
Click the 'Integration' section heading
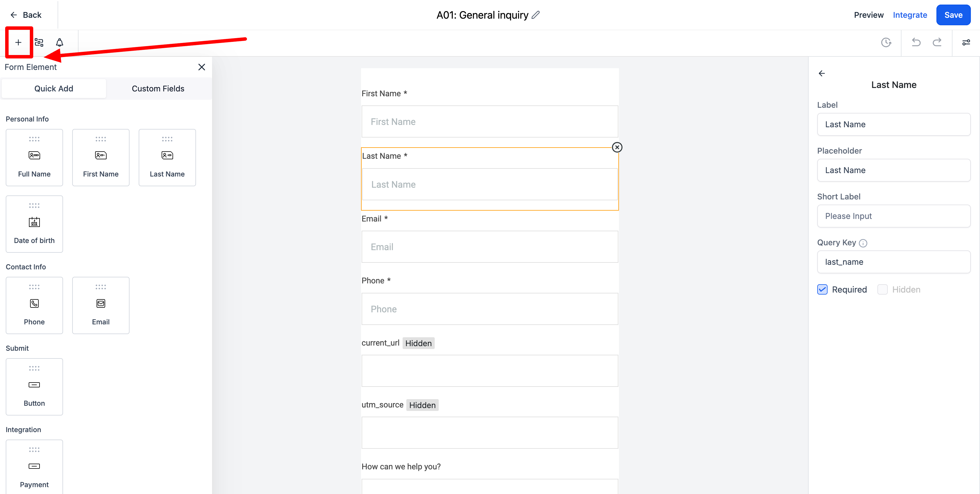click(x=23, y=430)
